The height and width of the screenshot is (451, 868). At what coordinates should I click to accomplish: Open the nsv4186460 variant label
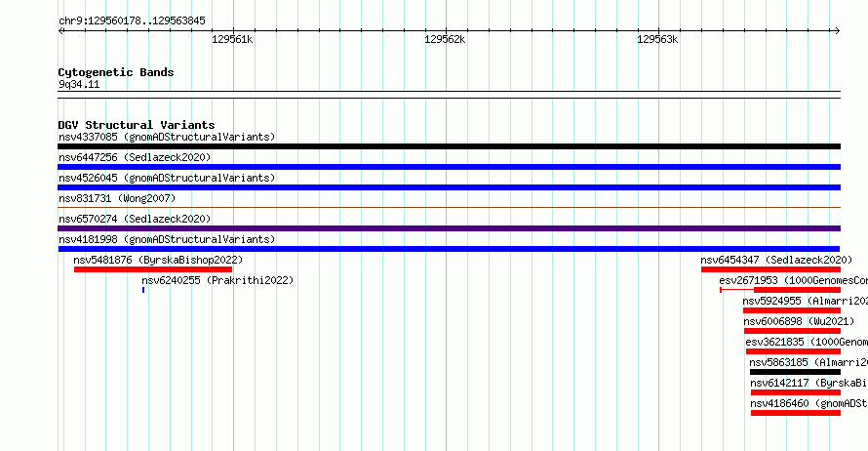click(809, 403)
